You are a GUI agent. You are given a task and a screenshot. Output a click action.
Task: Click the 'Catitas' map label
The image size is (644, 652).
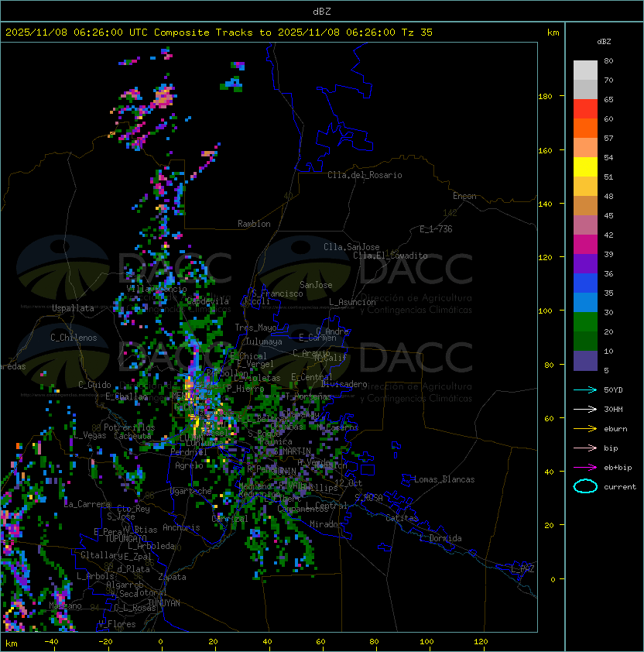point(402,519)
